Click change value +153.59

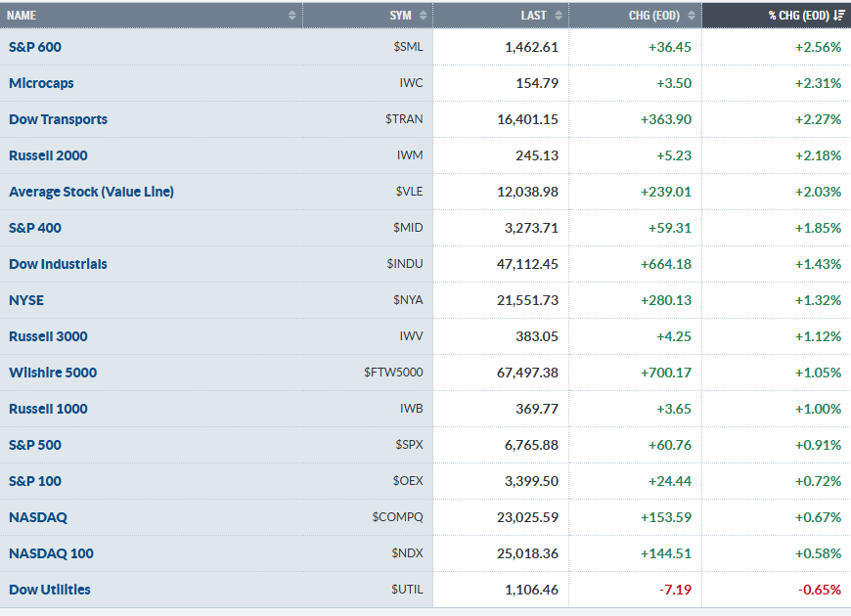click(666, 517)
